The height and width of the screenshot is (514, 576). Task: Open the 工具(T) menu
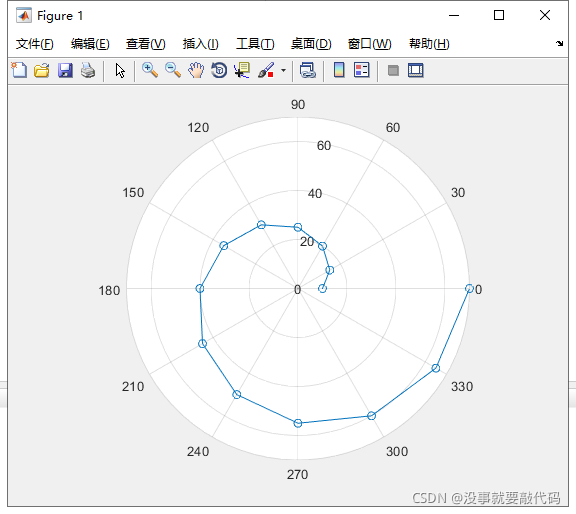pyautogui.click(x=255, y=44)
